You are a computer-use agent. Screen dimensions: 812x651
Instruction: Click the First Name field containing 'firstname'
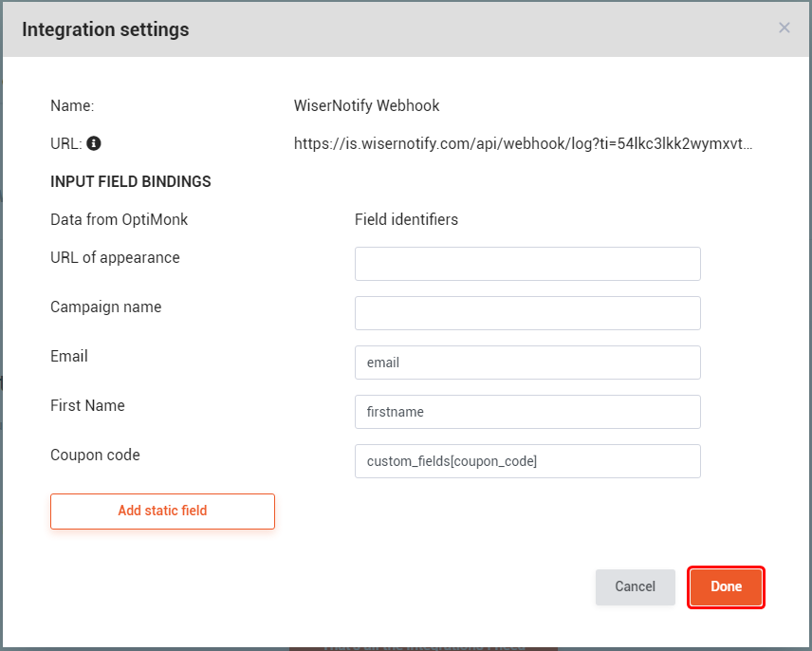(x=527, y=412)
